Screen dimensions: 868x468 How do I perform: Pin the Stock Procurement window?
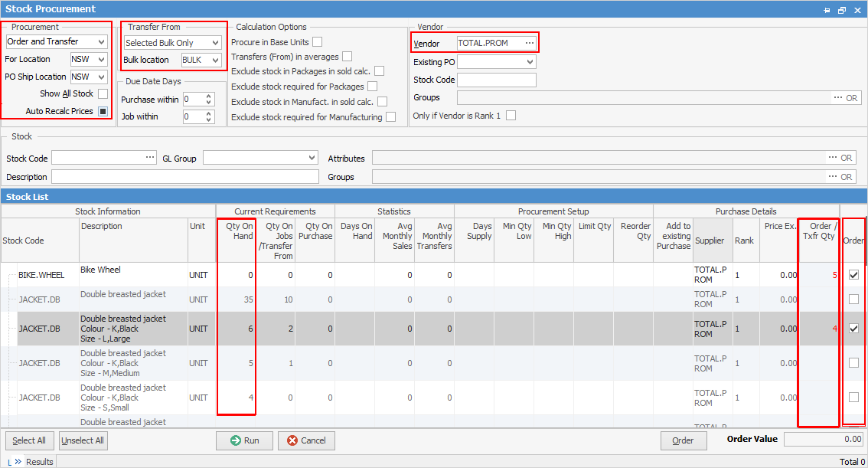point(827,10)
